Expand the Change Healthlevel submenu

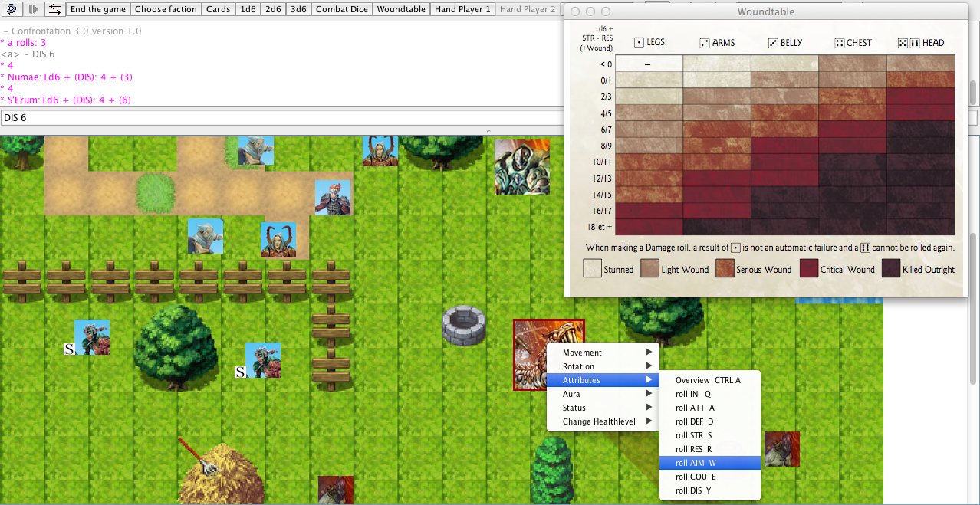[x=602, y=421]
